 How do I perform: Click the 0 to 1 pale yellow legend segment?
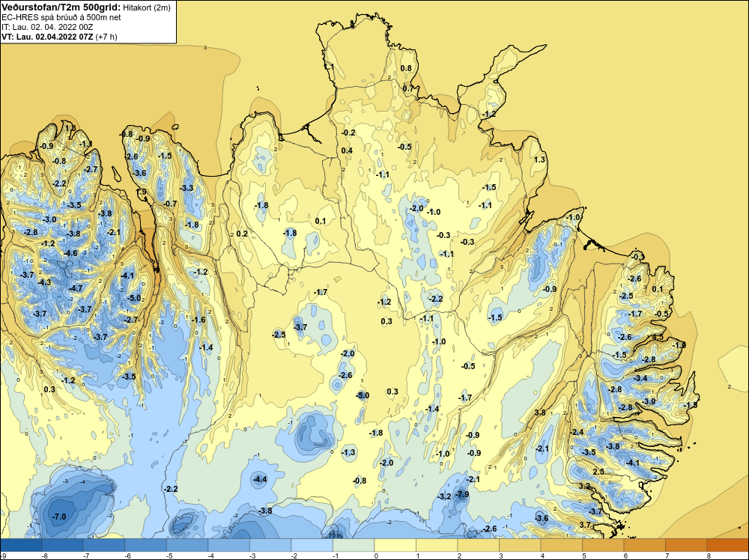coord(395,545)
